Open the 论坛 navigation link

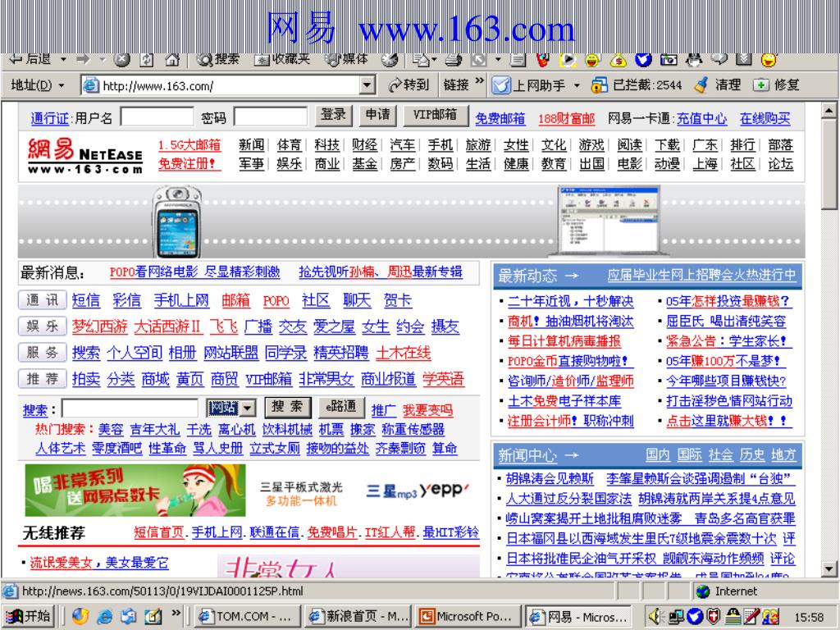click(x=780, y=164)
